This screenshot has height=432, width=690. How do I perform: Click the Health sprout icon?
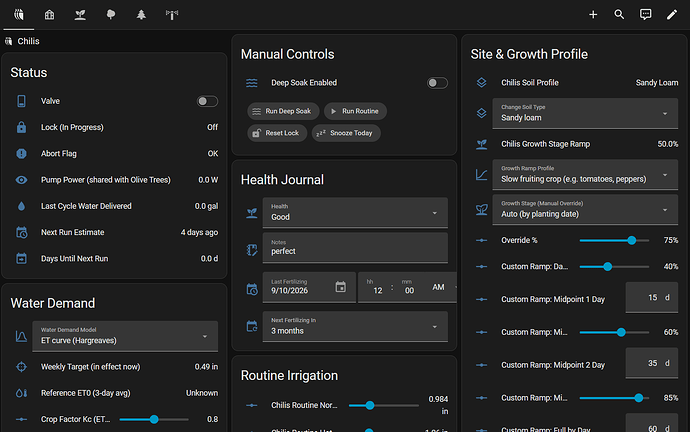click(252, 213)
